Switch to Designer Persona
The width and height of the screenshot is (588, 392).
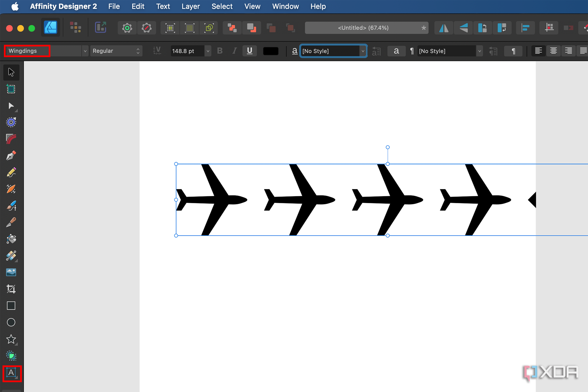click(51, 28)
